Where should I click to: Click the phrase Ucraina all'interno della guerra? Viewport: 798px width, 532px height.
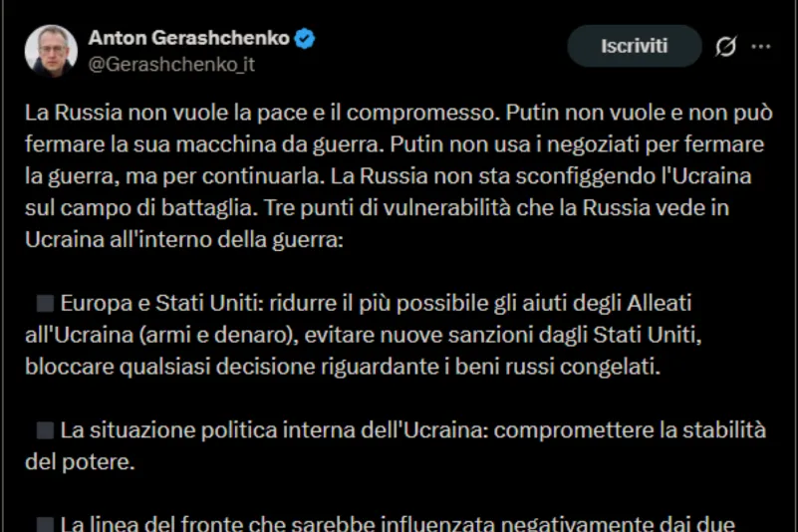[183, 240]
